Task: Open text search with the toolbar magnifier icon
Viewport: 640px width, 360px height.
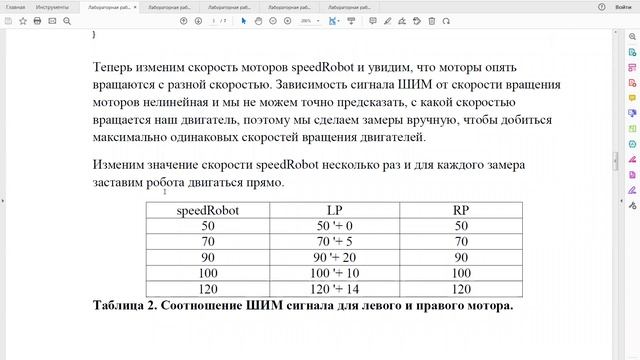Action: point(67,21)
